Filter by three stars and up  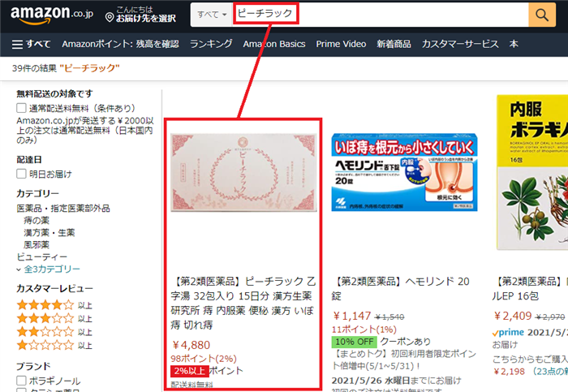pyautogui.click(x=54, y=318)
